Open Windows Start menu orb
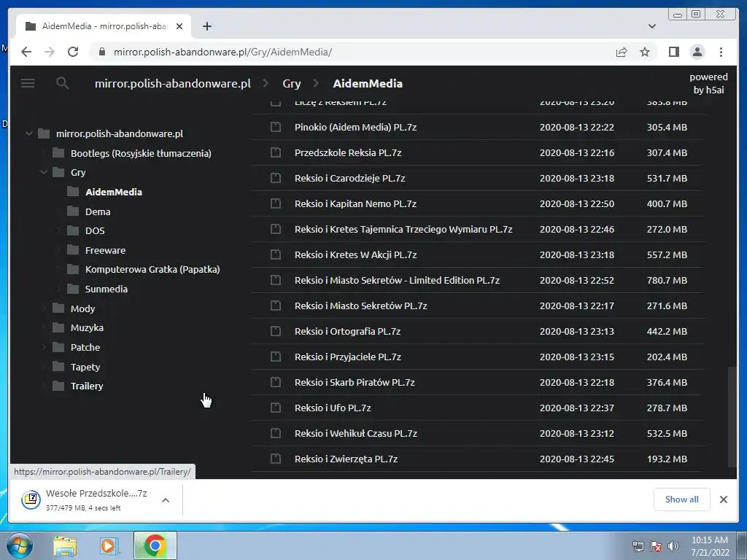747x560 pixels. tap(20, 545)
